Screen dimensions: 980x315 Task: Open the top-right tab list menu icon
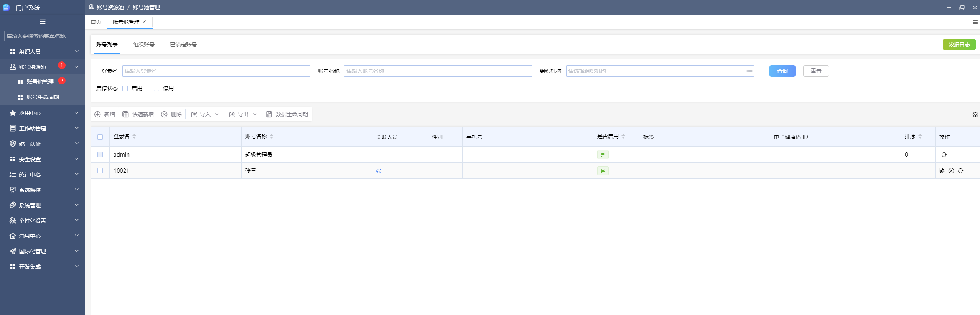coord(975,22)
